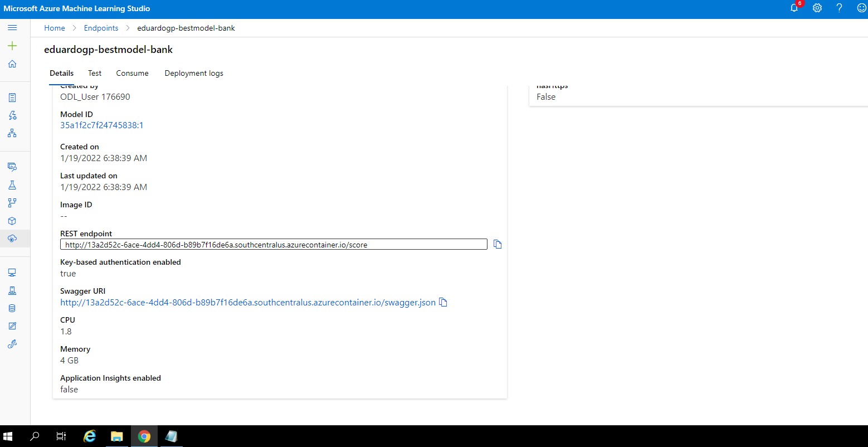Viewport: 868px width, 447px height.
Task: Switch to the Details tab
Action: pos(61,73)
